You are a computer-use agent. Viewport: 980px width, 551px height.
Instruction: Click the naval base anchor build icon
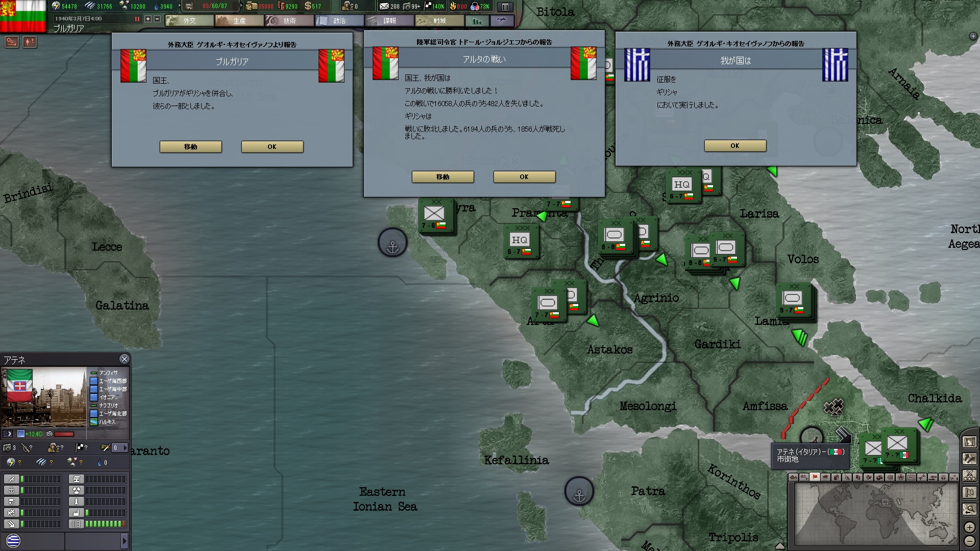[x=12, y=490]
